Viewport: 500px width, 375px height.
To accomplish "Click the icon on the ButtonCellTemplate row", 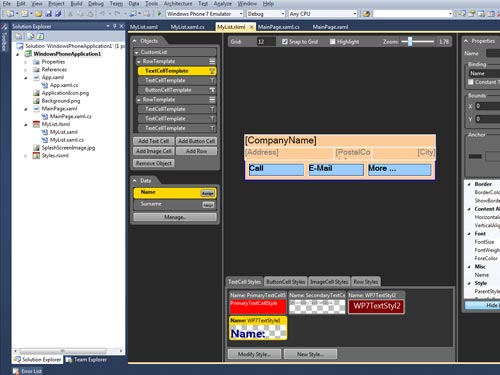I will tap(212, 90).
